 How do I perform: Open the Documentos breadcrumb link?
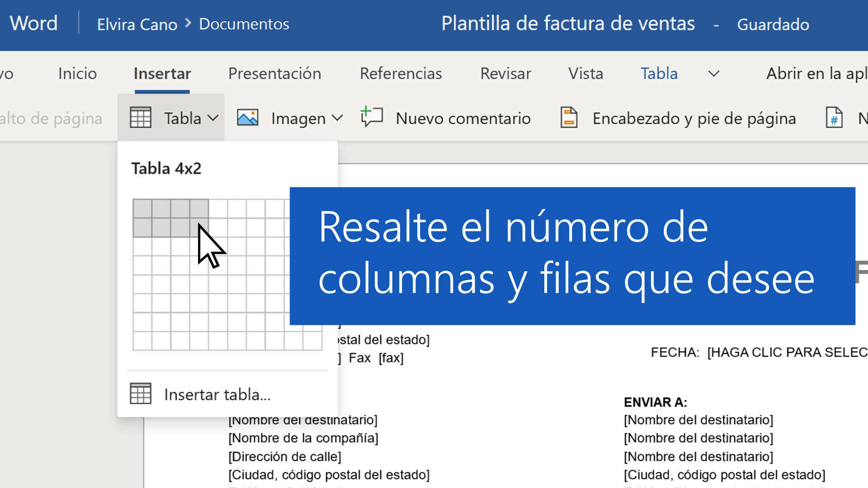click(244, 24)
